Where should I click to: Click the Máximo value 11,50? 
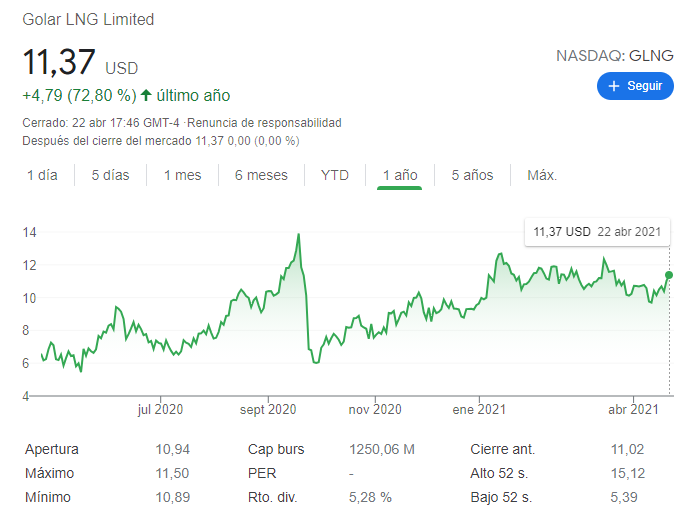pyautogui.click(x=172, y=473)
